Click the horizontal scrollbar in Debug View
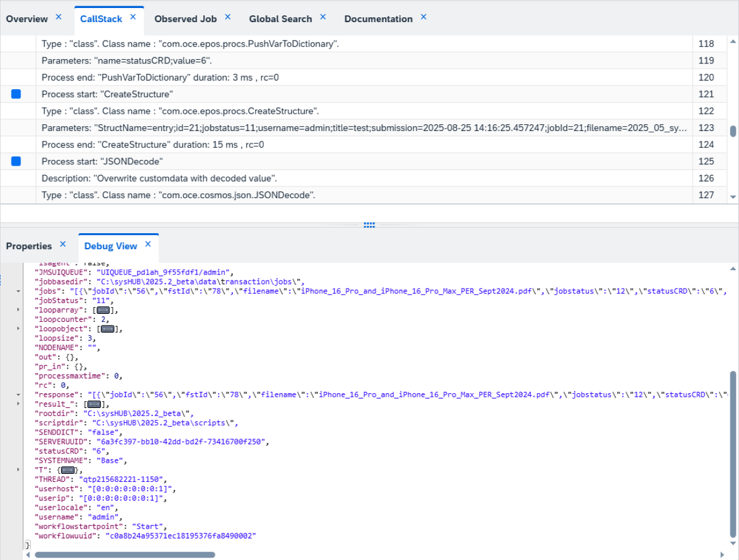Viewport: 739px width, 560px height. pyautogui.click(x=125, y=554)
